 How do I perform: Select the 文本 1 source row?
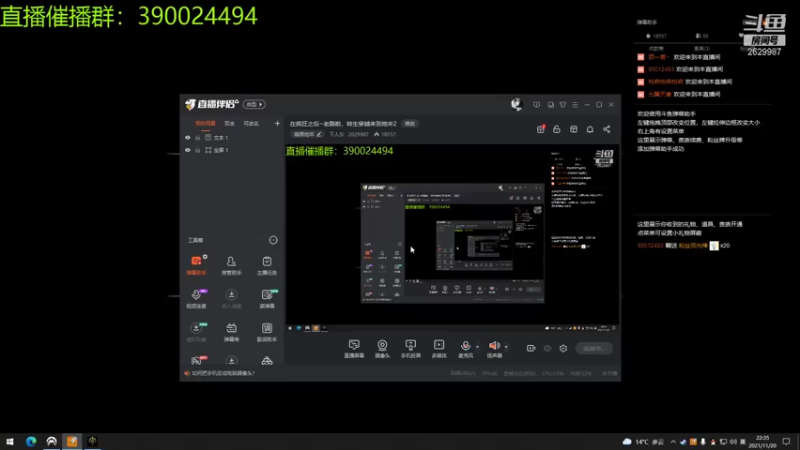pos(232,138)
